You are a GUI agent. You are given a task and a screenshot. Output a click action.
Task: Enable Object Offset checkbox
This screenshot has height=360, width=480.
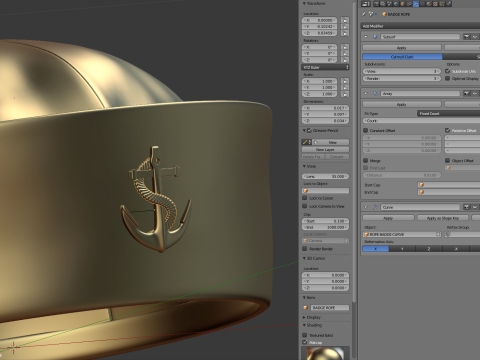[x=447, y=160]
